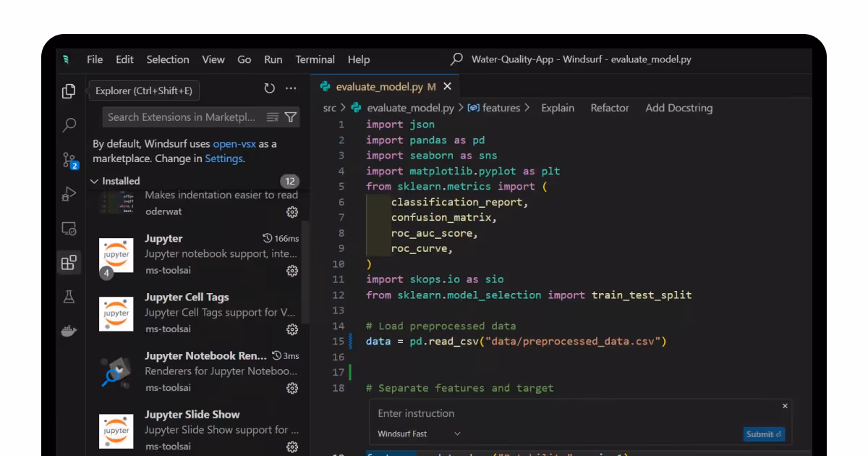Open the Run menu
The width and height of the screenshot is (868, 456).
click(273, 59)
